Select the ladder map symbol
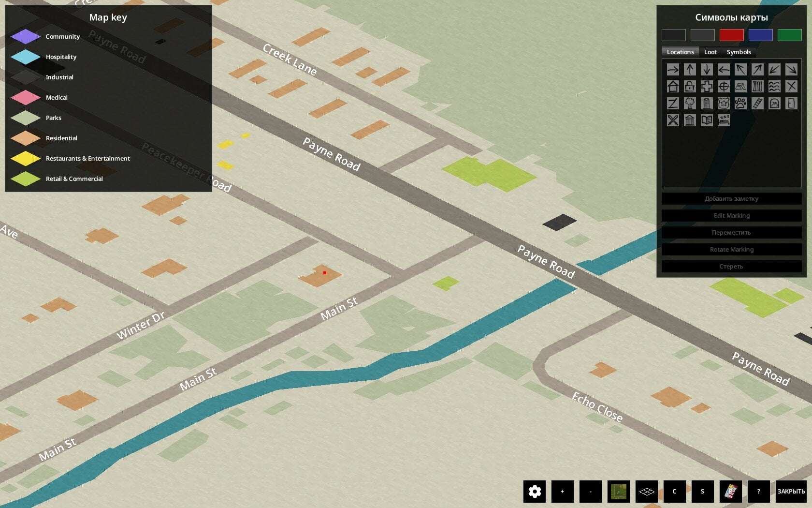Image resolution: width=812 pixels, height=508 pixels. (757, 104)
